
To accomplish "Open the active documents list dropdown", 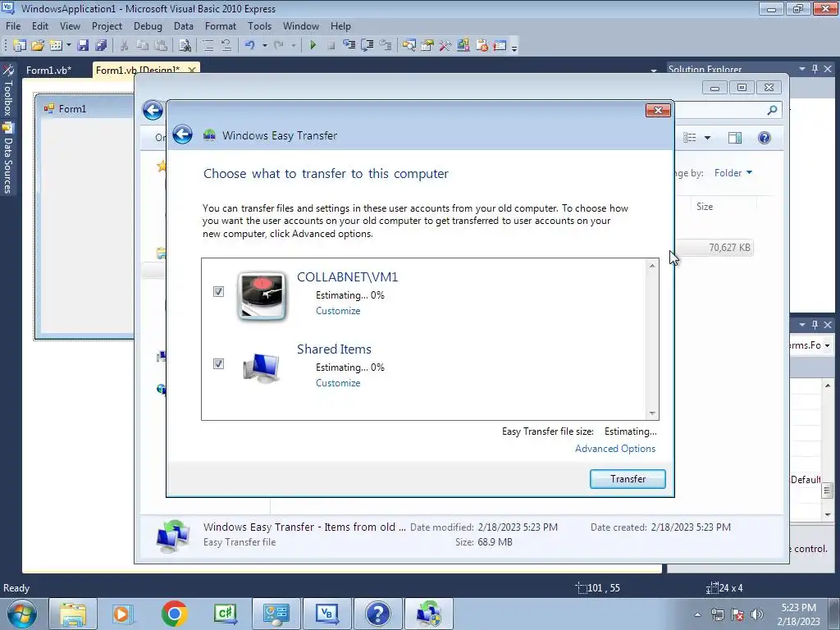I will click(654, 71).
